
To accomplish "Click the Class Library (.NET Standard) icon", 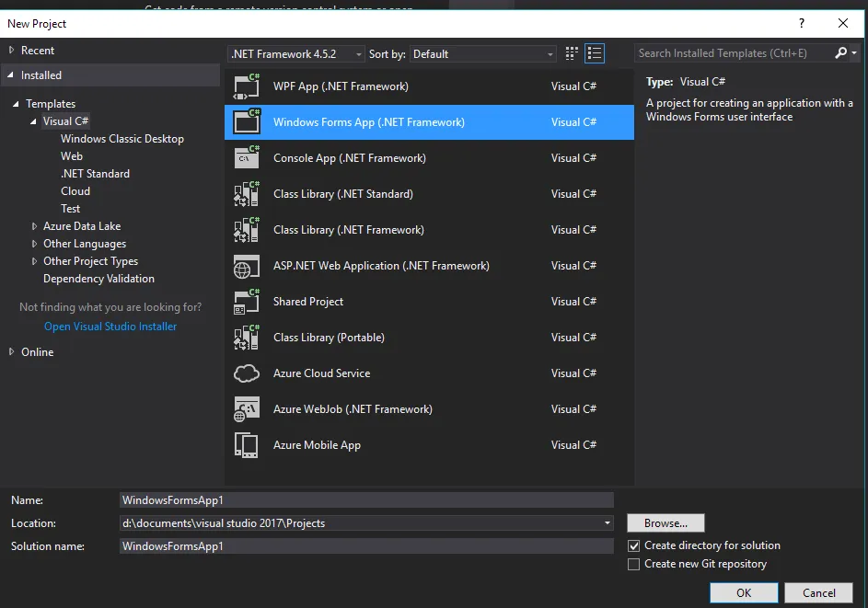I will 247,194.
